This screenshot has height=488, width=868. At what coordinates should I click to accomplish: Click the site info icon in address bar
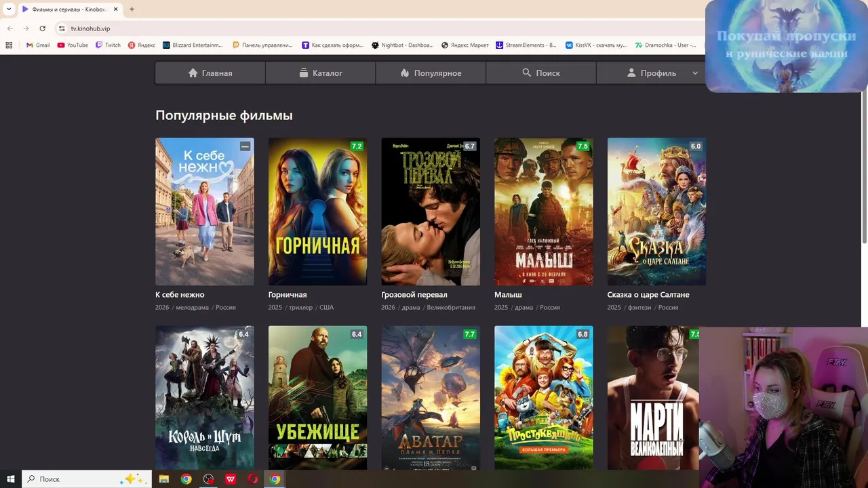pos(62,28)
